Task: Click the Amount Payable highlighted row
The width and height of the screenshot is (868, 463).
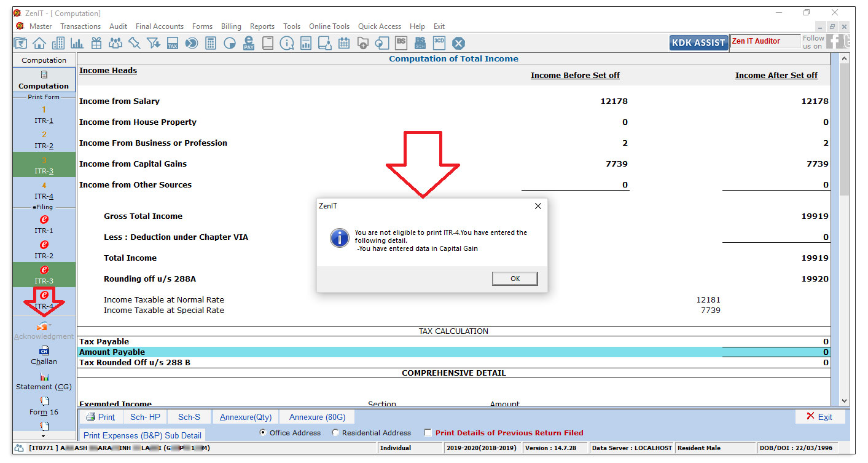Action: [x=454, y=352]
